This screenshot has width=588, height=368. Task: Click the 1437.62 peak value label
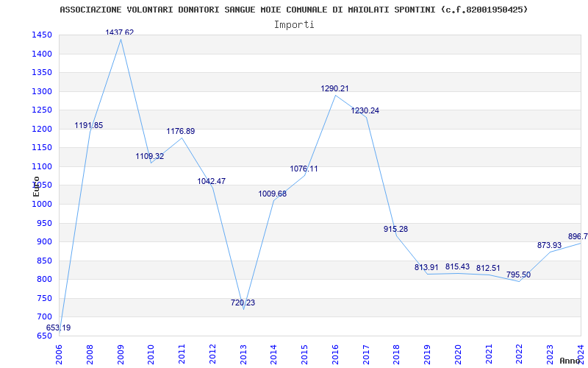120,32
